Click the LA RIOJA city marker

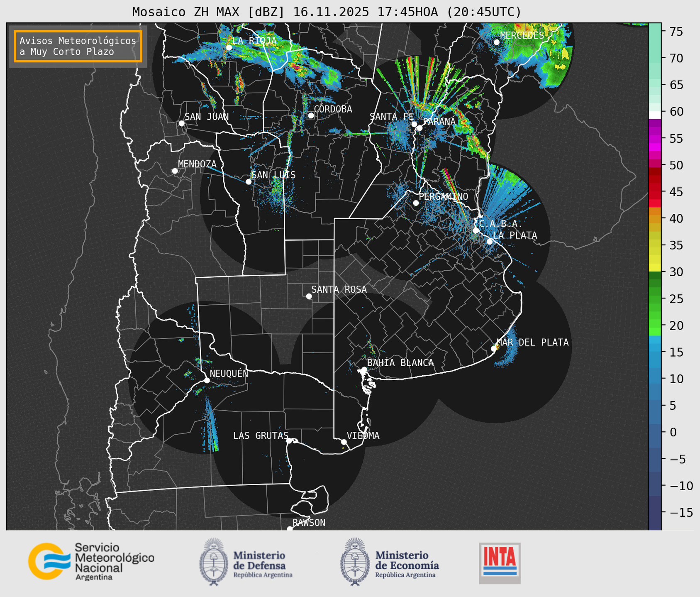(x=229, y=47)
